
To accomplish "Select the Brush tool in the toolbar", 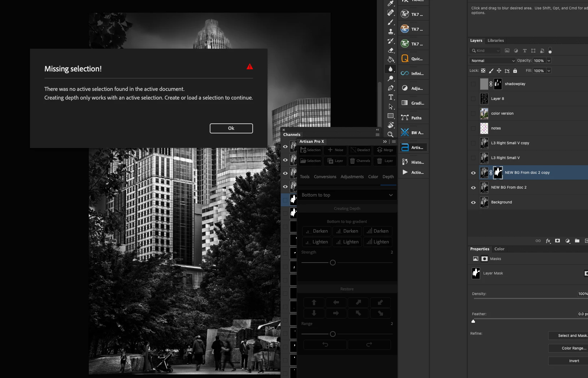I will [391, 22].
